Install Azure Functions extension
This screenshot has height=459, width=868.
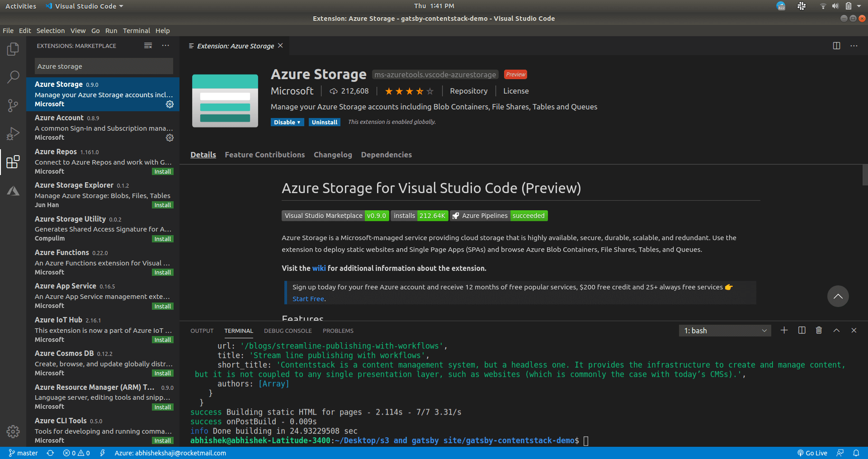click(163, 272)
